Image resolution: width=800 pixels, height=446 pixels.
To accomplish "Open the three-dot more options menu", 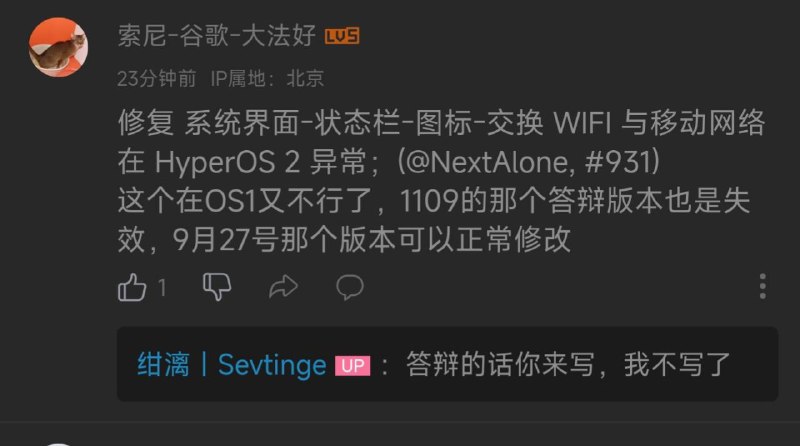I will coord(762,286).
